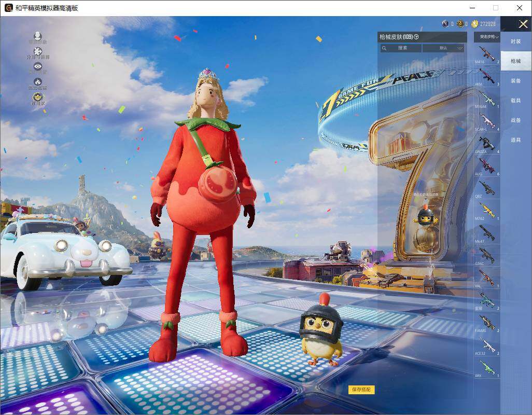The width and height of the screenshot is (532, 415).
Task: Open the 突击步枪 weapon type dropdown
Action: click(x=487, y=37)
